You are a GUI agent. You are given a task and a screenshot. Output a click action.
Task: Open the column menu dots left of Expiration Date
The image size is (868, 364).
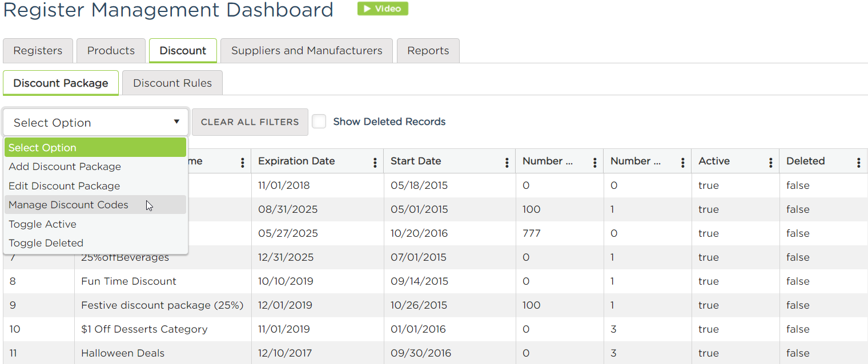pos(242,163)
